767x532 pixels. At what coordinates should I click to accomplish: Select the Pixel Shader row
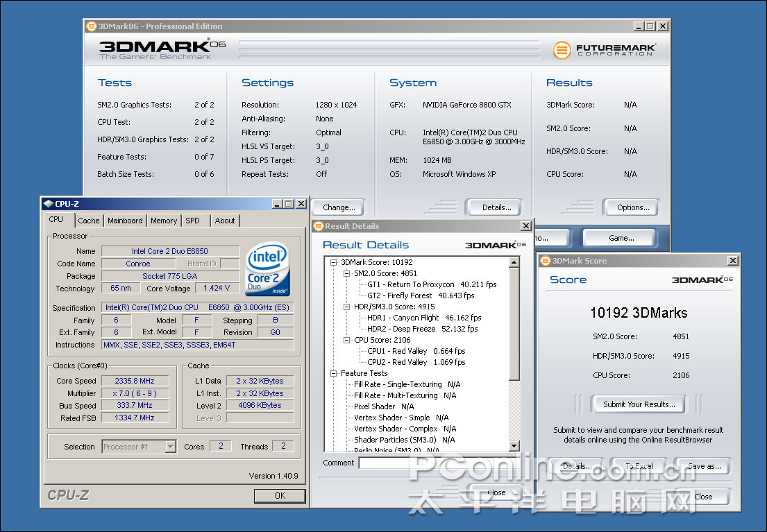pos(384,407)
